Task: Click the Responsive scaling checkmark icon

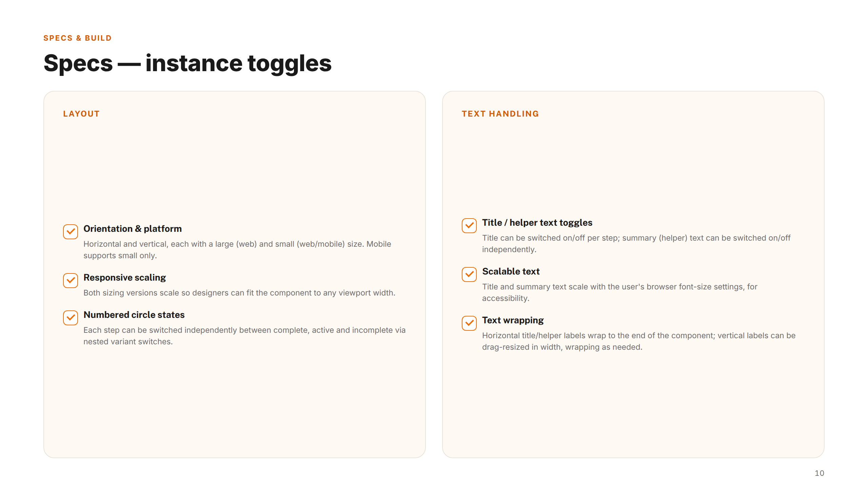Action: tap(71, 281)
